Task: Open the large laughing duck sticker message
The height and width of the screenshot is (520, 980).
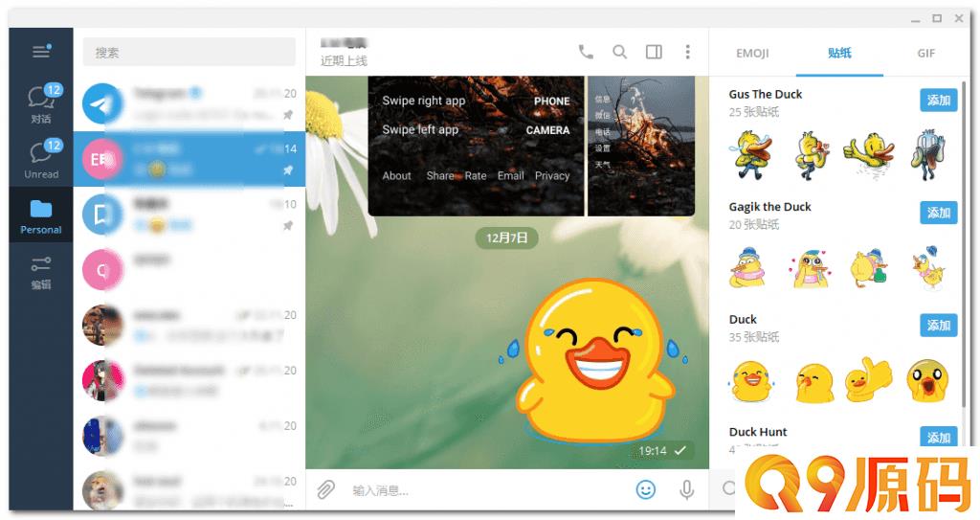Action: point(593,360)
